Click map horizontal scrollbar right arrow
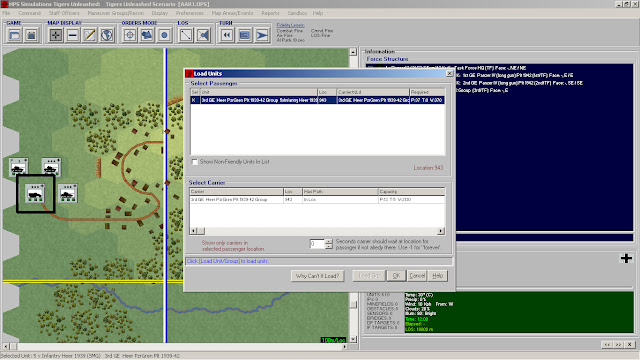The height and width of the screenshot is (360, 640). 345,347
